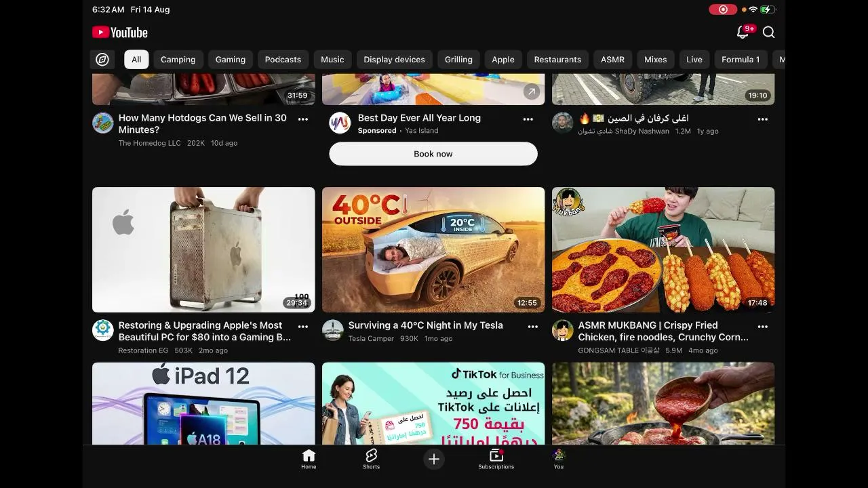Tap the 'Restoration EG' channel name

[x=143, y=350]
